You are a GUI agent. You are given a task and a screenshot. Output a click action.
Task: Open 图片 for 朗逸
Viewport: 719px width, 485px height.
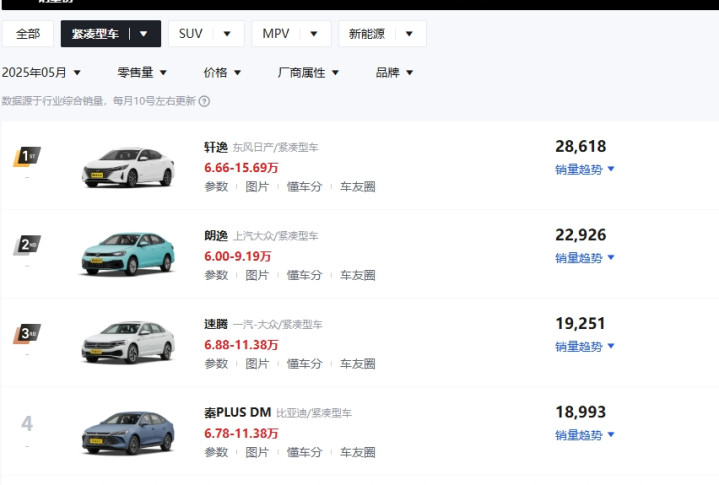pyautogui.click(x=257, y=275)
